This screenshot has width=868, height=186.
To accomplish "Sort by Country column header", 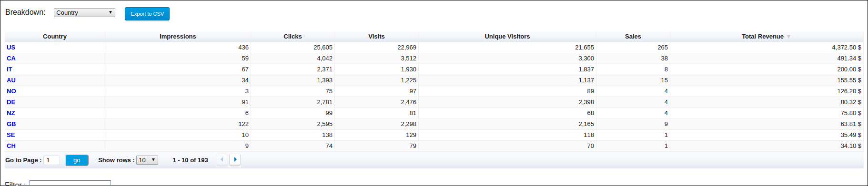I will [x=55, y=37].
